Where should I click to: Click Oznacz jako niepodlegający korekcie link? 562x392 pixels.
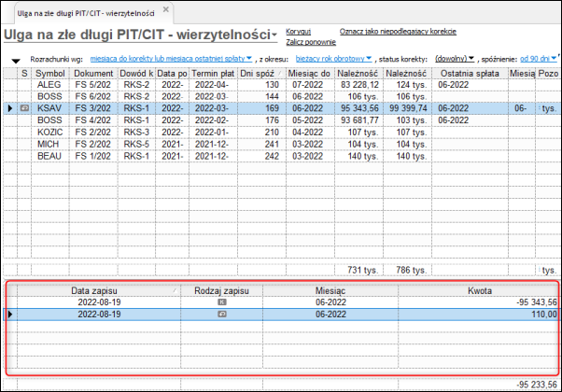click(398, 32)
